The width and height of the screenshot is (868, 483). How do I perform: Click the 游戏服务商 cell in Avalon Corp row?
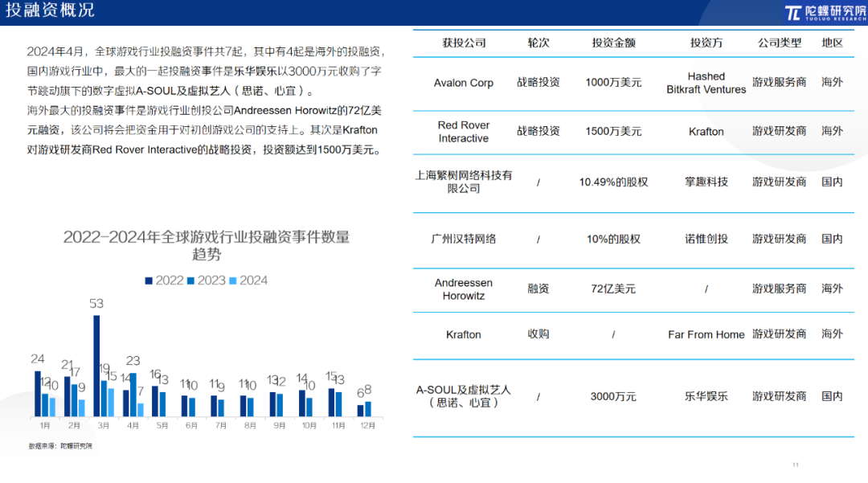tap(779, 83)
